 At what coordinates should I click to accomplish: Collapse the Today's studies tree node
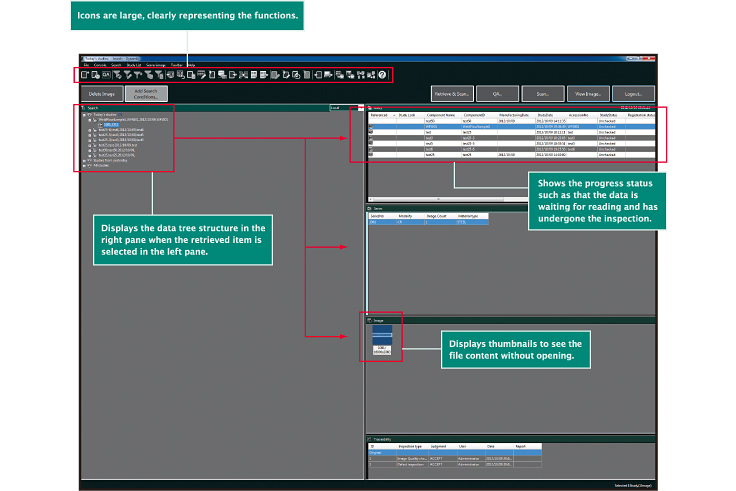point(83,114)
